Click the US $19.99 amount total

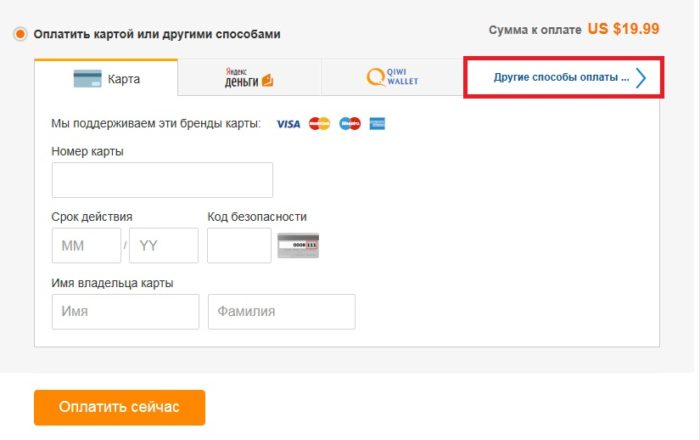click(623, 29)
